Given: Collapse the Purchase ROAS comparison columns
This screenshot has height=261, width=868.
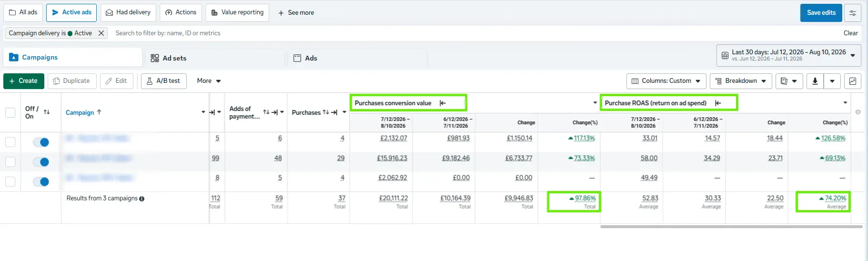Looking at the screenshot, I should 718,103.
